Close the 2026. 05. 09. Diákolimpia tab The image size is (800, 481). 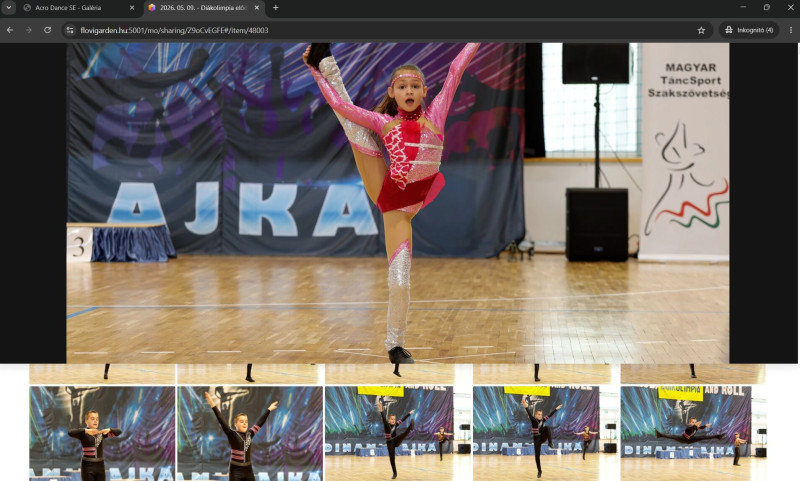[x=257, y=8]
